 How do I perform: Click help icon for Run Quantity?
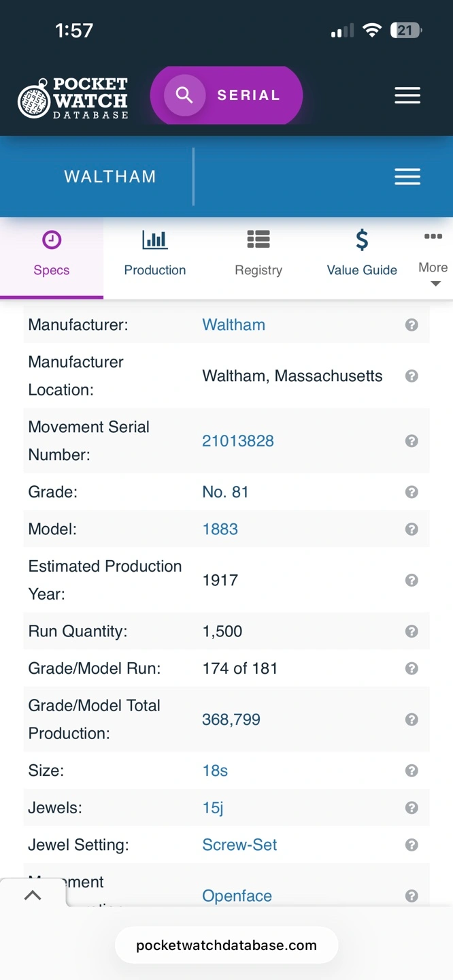(412, 632)
